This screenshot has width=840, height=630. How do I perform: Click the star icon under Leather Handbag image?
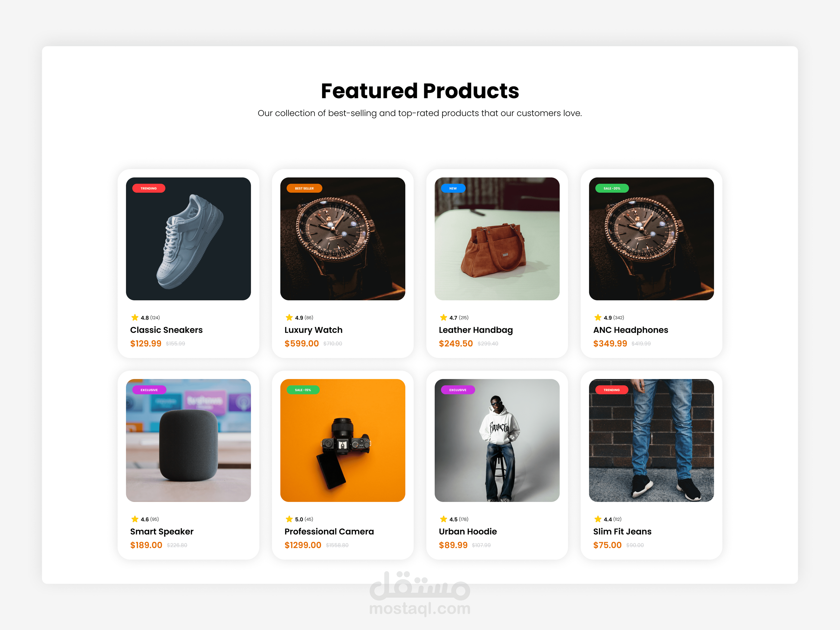point(444,317)
